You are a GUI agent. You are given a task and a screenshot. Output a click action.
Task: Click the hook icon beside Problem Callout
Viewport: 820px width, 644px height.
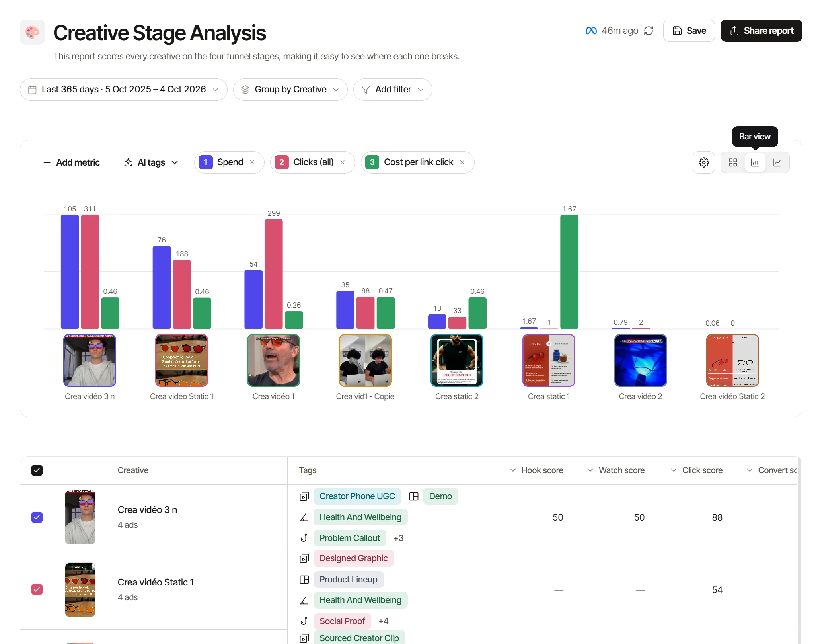[x=304, y=538]
